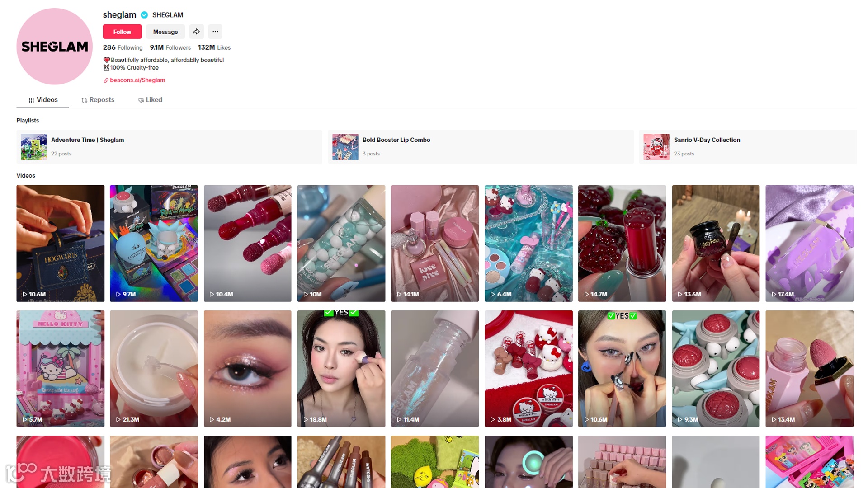The height and width of the screenshot is (488, 868).
Task: Select the Videos tab
Action: (43, 100)
